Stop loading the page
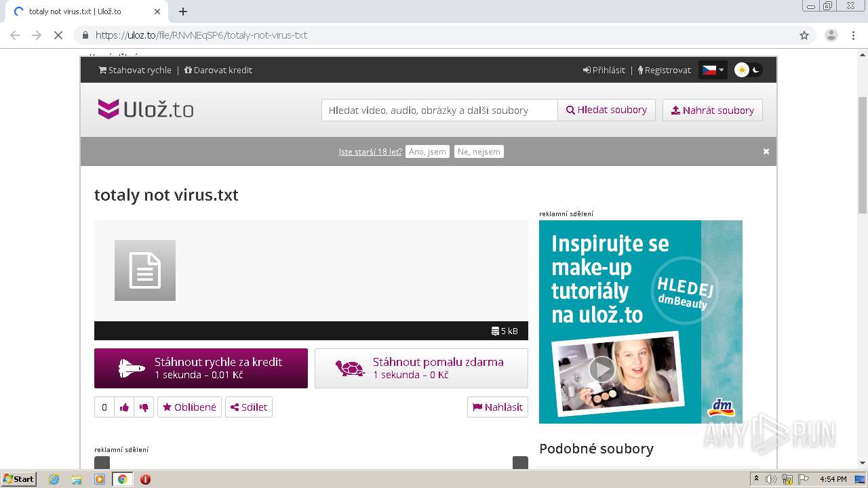The width and height of the screenshot is (868, 488). 58,35
